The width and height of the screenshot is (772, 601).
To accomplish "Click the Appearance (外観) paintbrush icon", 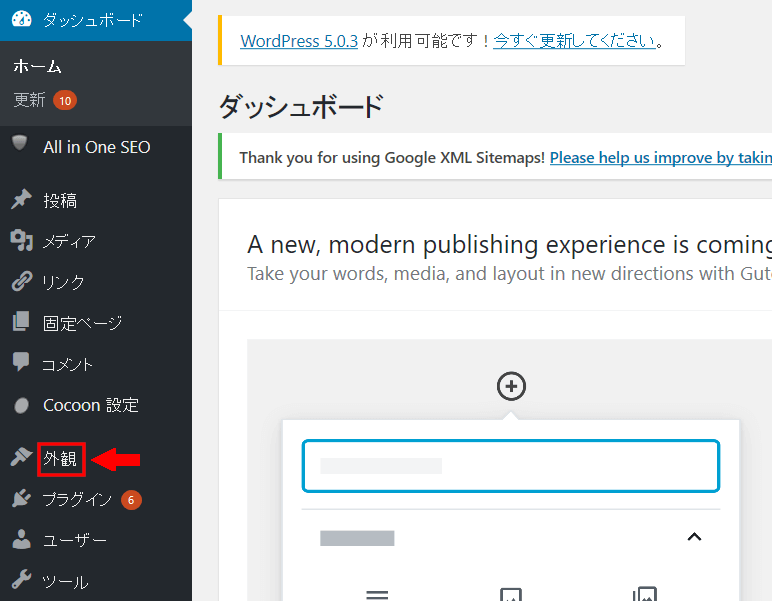I will 21,458.
